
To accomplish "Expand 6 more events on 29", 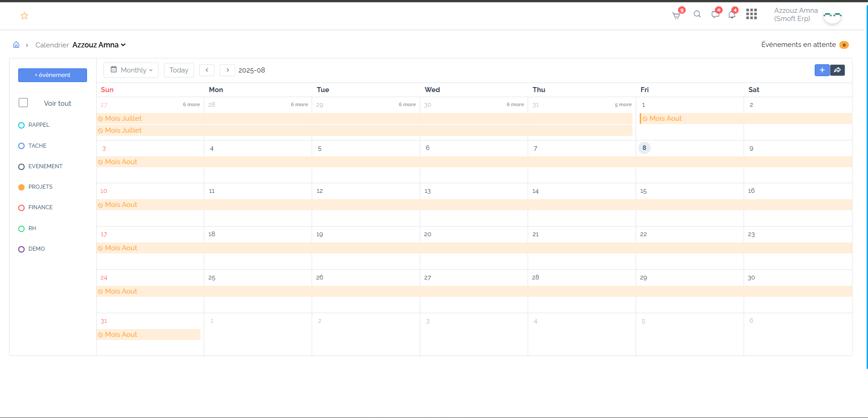I will click(407, 104).
